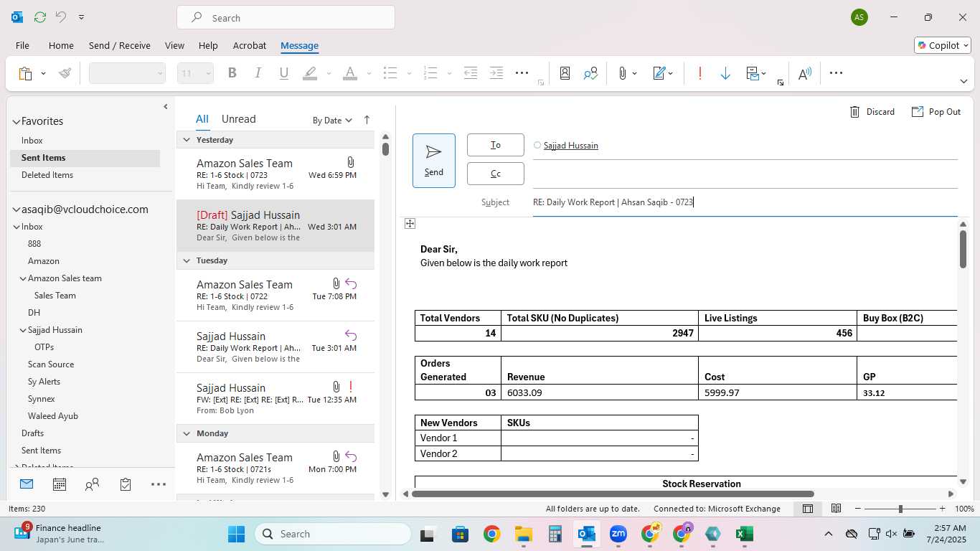Click the Paste clipboard icon
980x551 pixels.
click(26, 73)
